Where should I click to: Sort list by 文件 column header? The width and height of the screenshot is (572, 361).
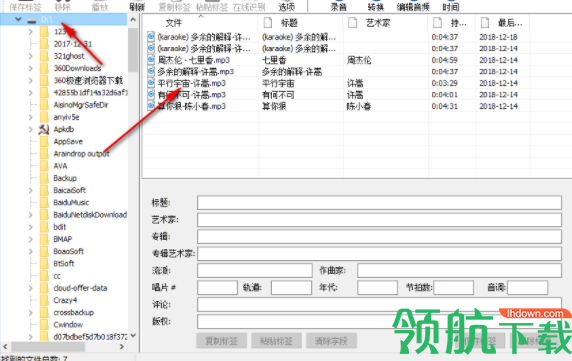(x=200, y=23)
